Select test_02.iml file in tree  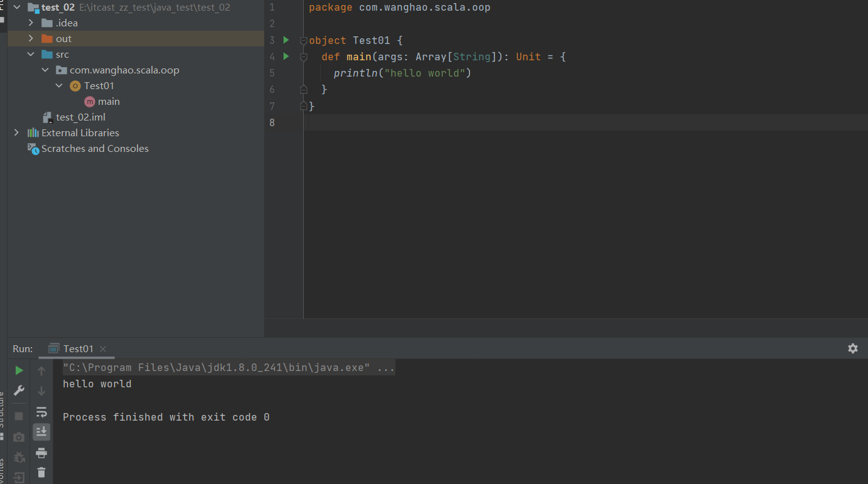click(x=80, y=117)
